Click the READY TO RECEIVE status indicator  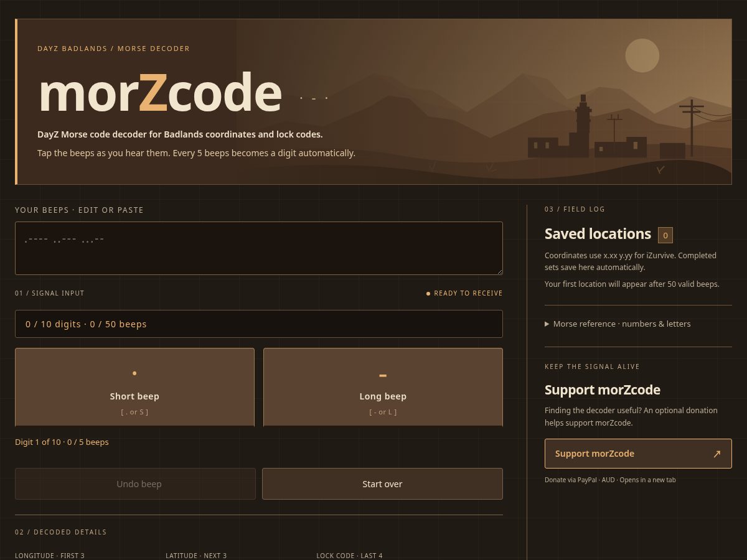click(x=464, y=293)
